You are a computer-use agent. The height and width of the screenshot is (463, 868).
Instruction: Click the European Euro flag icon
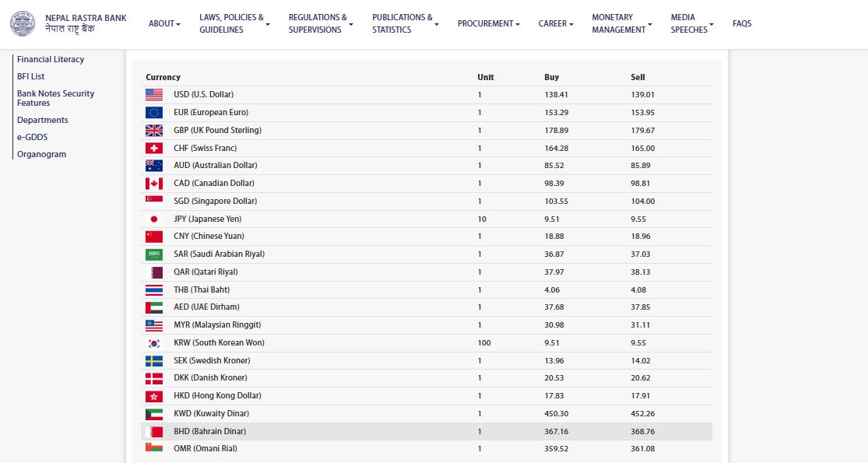[154, 113]
